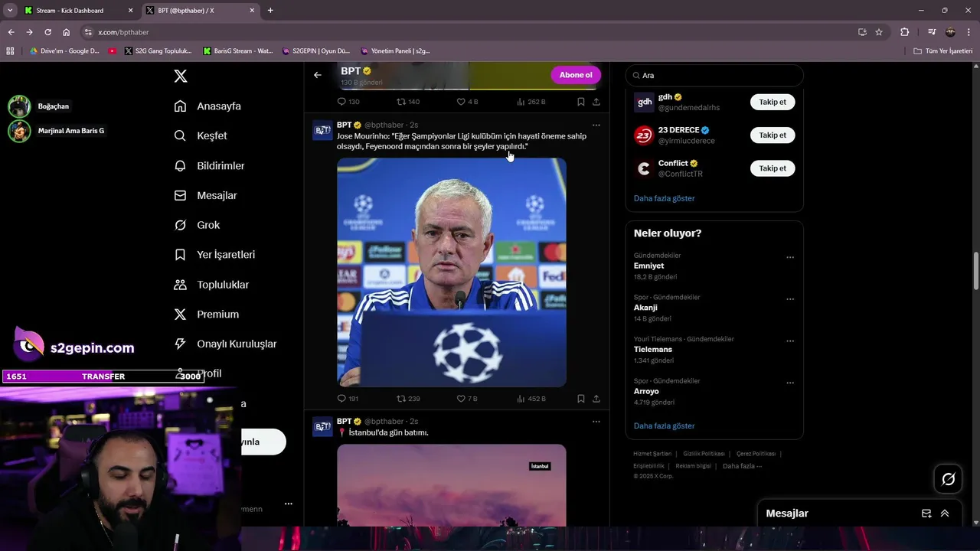This screenshot has height=551, width=980.
Task: Open Mesajlar envelope icon in sidebar
Action: pyautogui.click(x=180, y=196)
